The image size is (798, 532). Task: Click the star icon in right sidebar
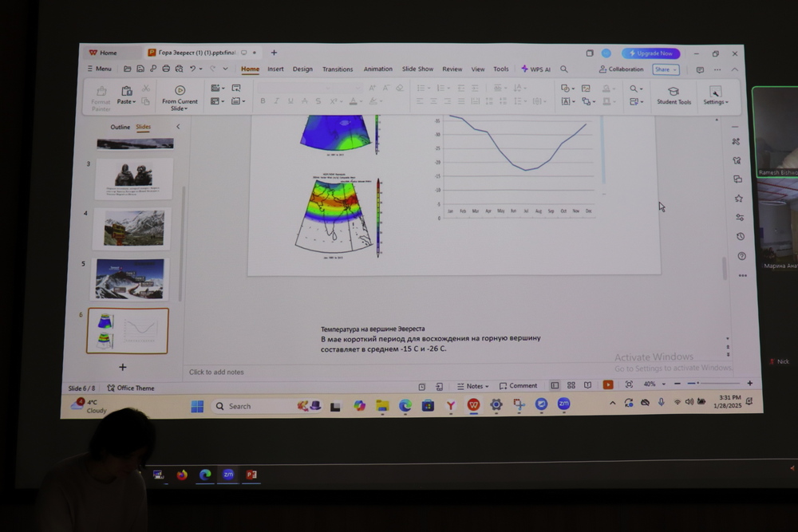click(738, 199)
